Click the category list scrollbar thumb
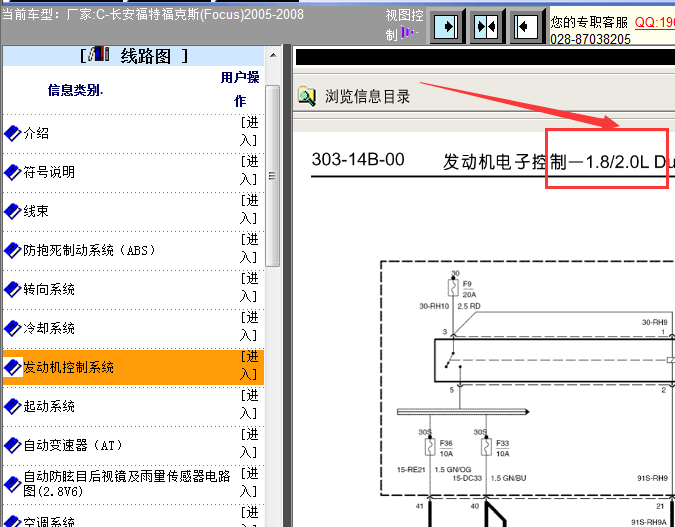The height and width of the screenshot is (527, 675). (272, 176)
